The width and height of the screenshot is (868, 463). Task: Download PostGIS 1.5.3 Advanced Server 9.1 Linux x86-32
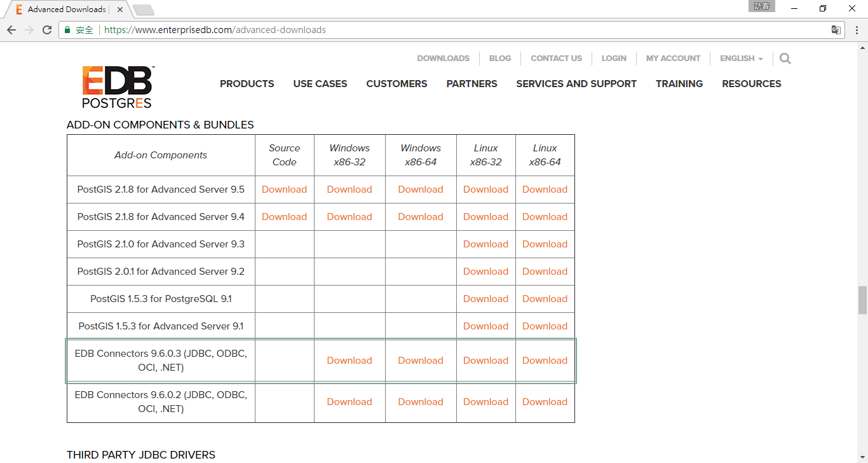(485, 326)
